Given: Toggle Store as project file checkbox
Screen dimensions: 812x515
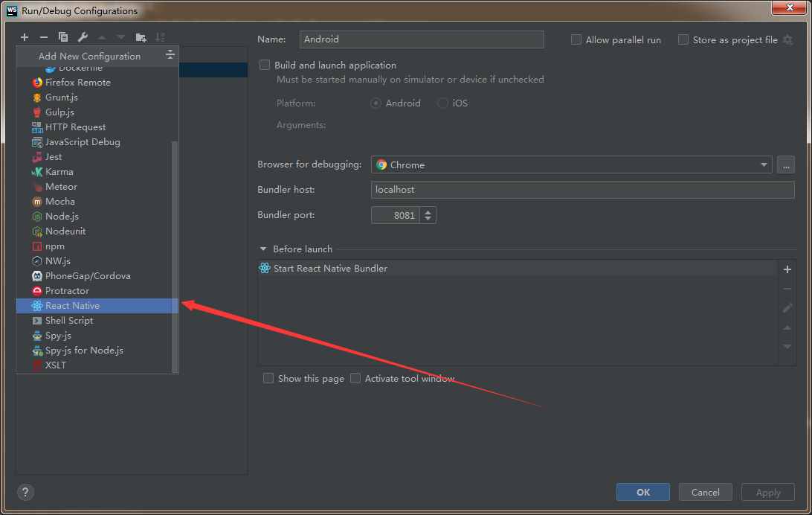Looking at the screenshot, I should [683, 40].
